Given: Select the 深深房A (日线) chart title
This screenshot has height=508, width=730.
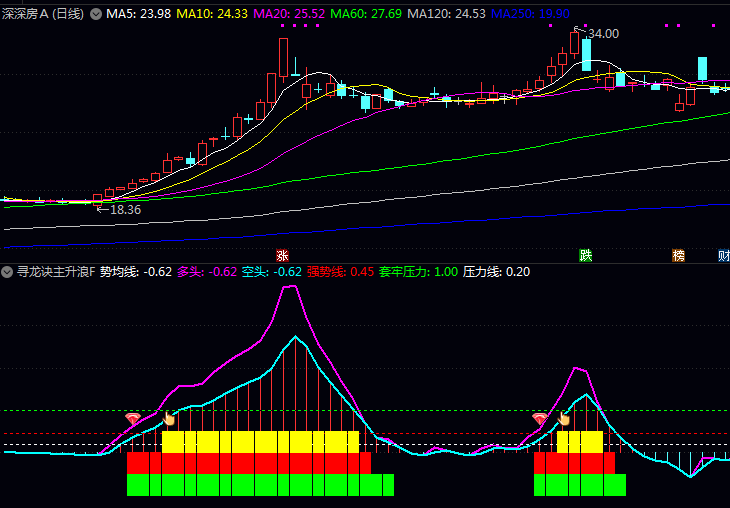Looking at the screenshot, I should coord(43,14).
